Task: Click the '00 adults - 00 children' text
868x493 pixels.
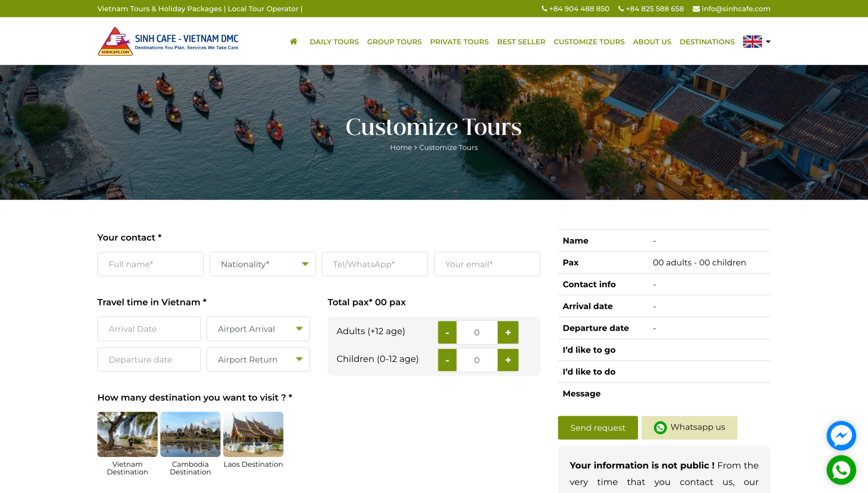Action: point(699,263)
